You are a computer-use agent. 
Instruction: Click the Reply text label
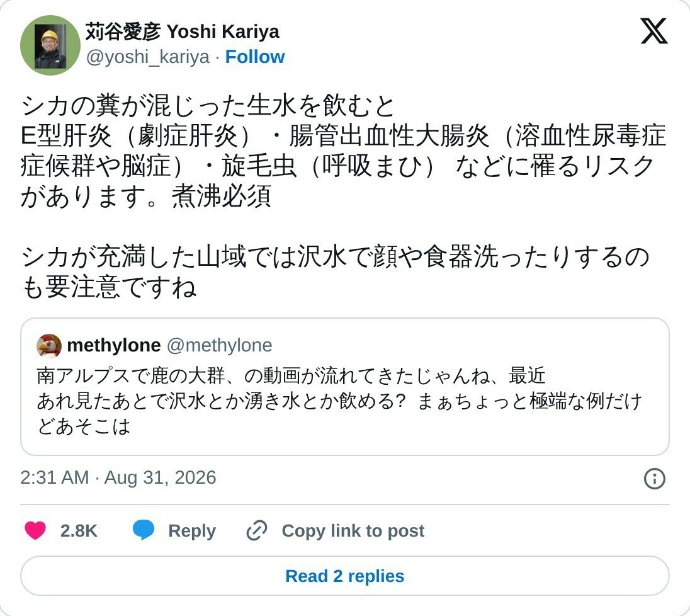pos(192,530)
